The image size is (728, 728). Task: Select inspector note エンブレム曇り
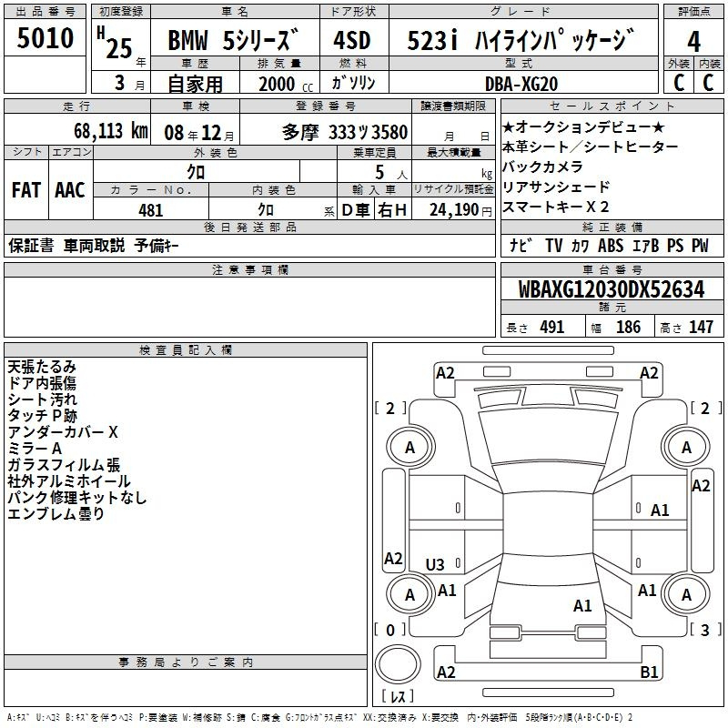[56, 513]
